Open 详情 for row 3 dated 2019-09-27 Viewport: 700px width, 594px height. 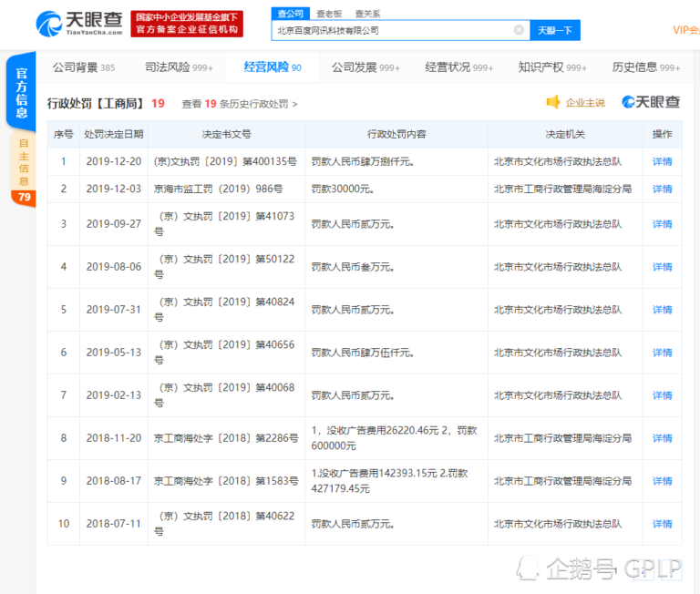662,224
